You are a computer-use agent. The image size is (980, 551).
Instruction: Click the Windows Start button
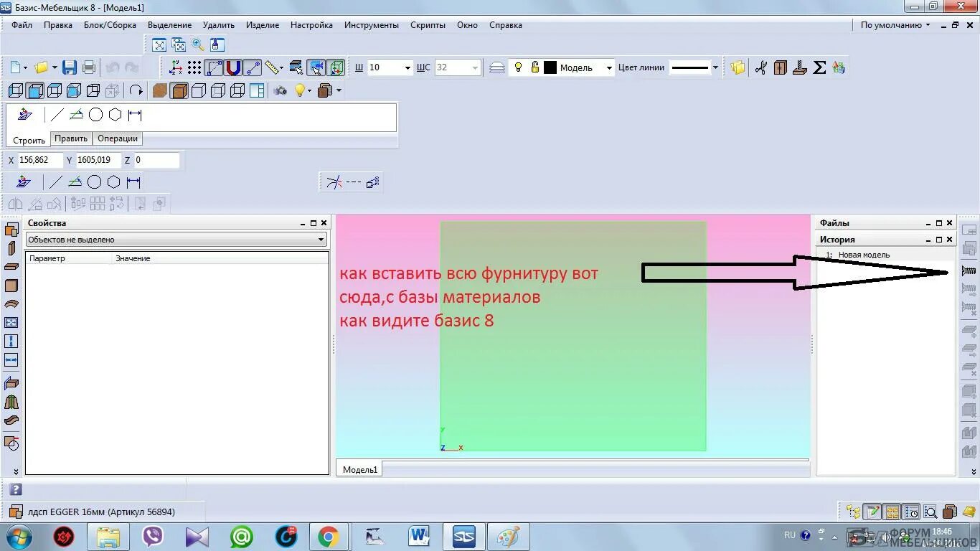coord(17,536)
